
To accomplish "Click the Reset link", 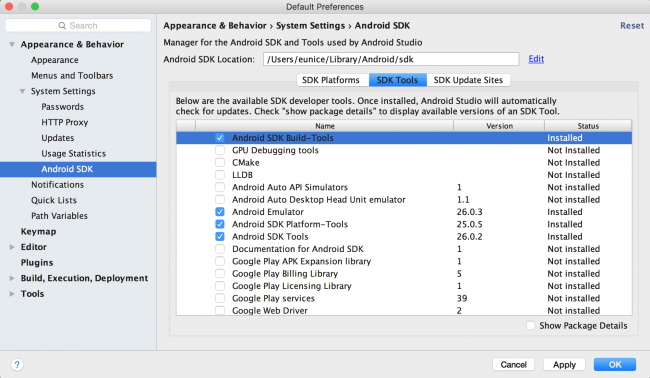I will (632, 26).
